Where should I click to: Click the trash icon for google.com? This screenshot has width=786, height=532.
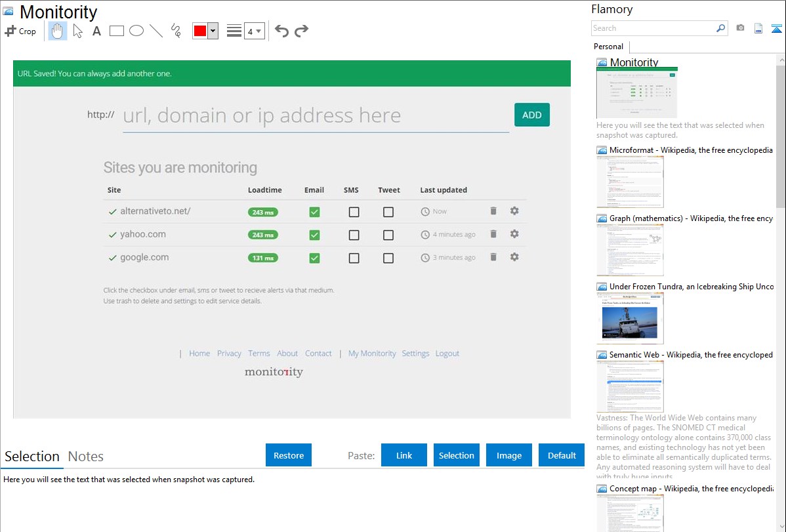[493, 257]
